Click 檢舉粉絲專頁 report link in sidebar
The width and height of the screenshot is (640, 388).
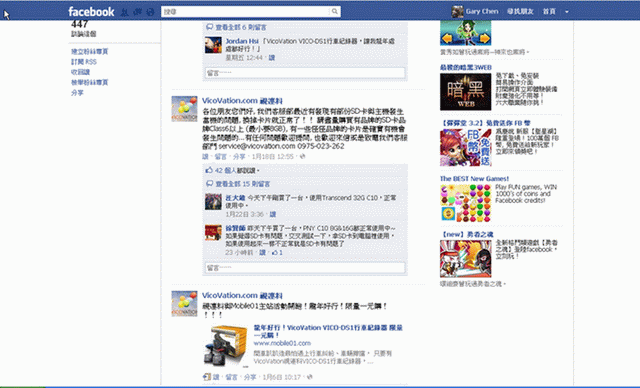pos(90,82)
